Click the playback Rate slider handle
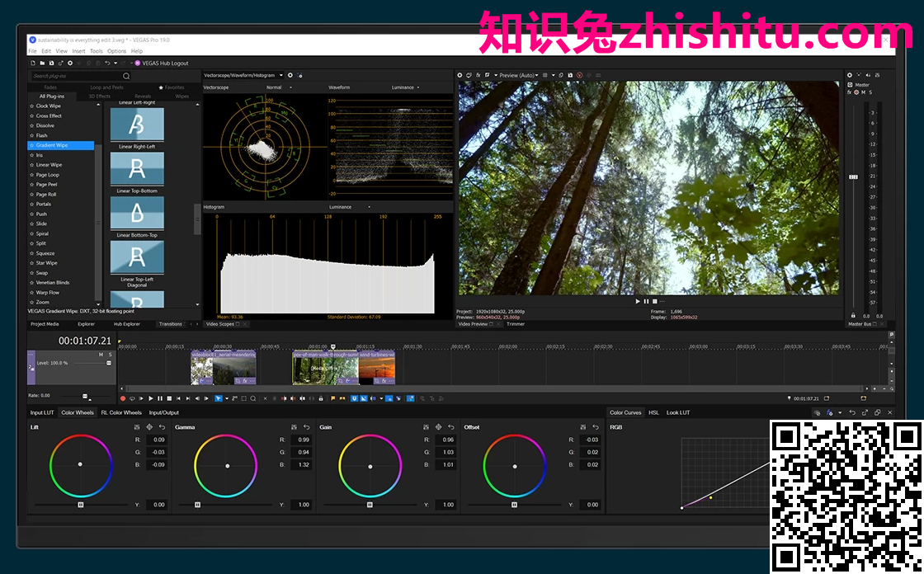Screen dimensions: 924x574 (85, 396)
